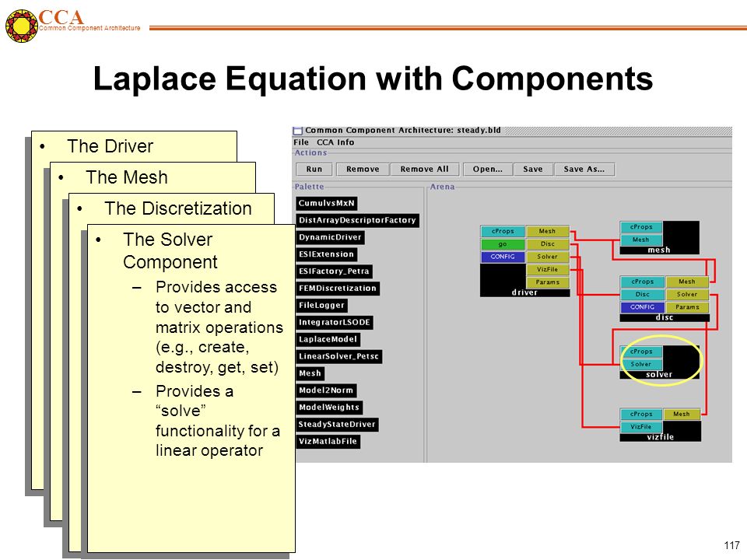
Task: Click the cProps port on driver
Action: (x=503, y=231)
